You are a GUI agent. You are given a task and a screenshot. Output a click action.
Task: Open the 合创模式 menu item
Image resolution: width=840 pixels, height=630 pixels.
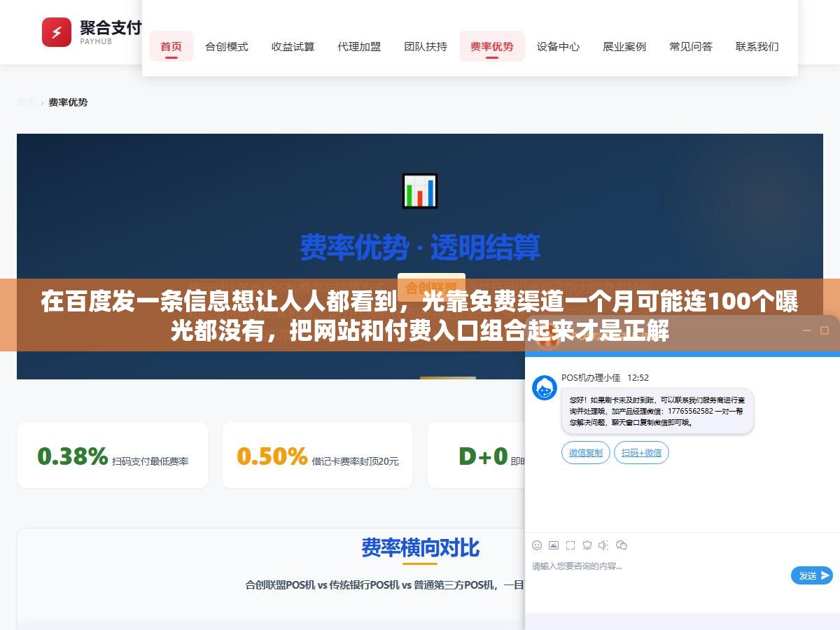[x=227, y=46]
